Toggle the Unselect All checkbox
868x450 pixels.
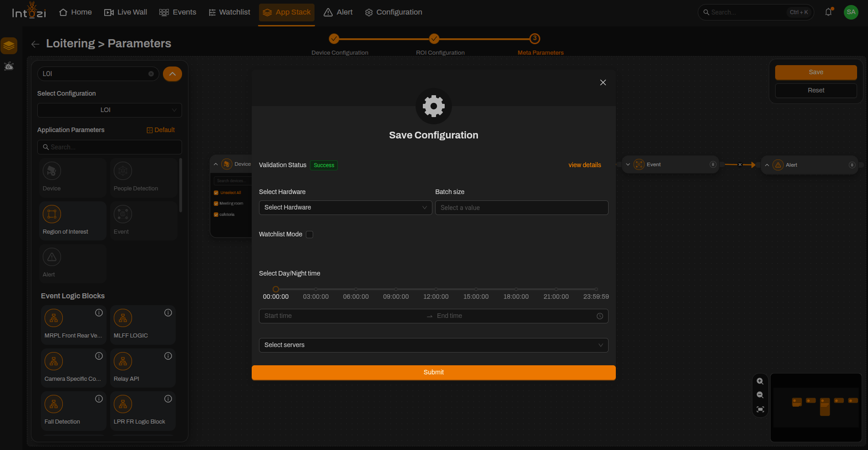(x=216, y=193)
